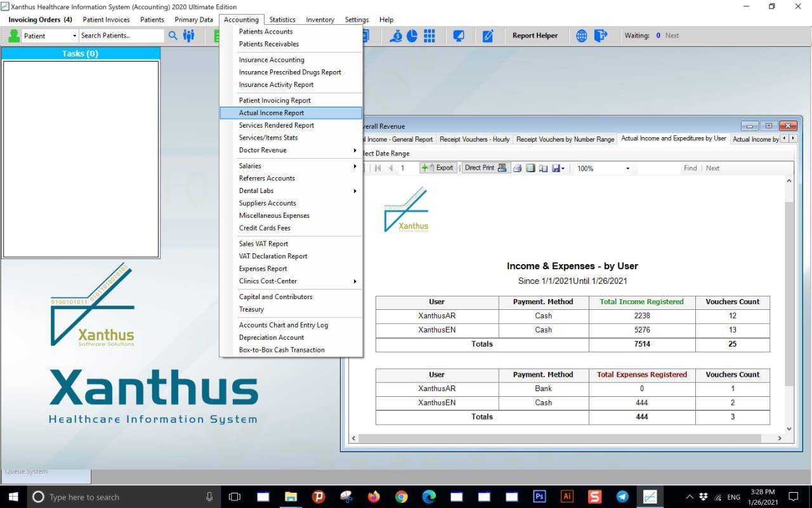812x508 pixels.
Task: Expand the Doctor Revenue submenu
Action: pyautogui.click(x=355, y=150)
